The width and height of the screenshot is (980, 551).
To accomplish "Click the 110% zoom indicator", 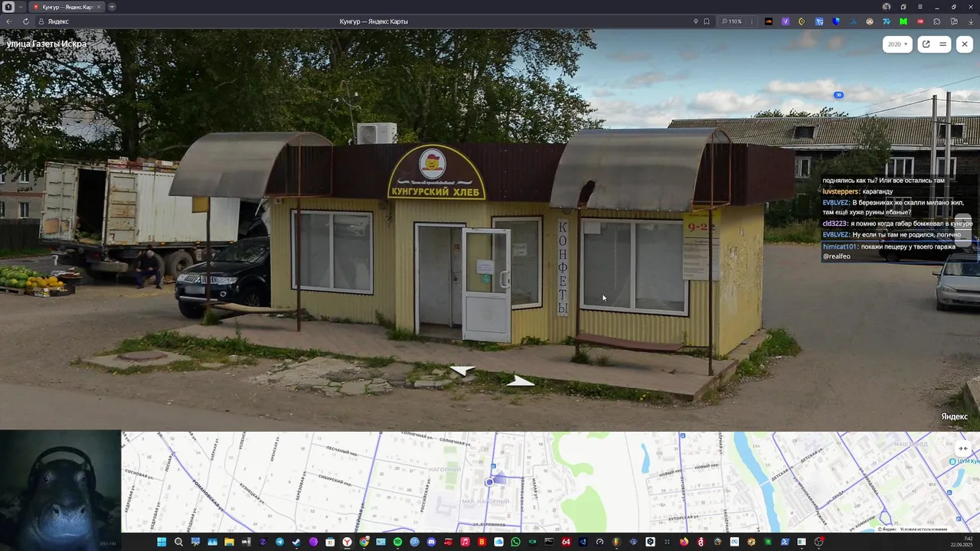I will point(732,21).
